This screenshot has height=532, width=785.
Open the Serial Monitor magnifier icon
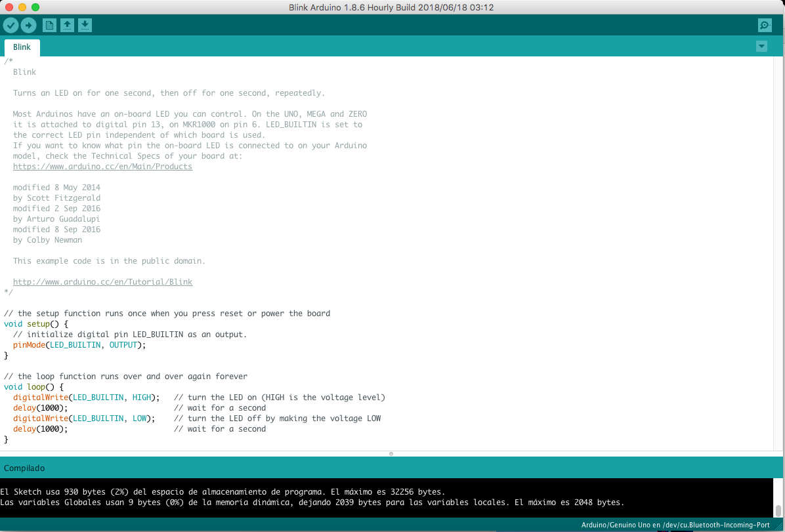coord(765,25)
